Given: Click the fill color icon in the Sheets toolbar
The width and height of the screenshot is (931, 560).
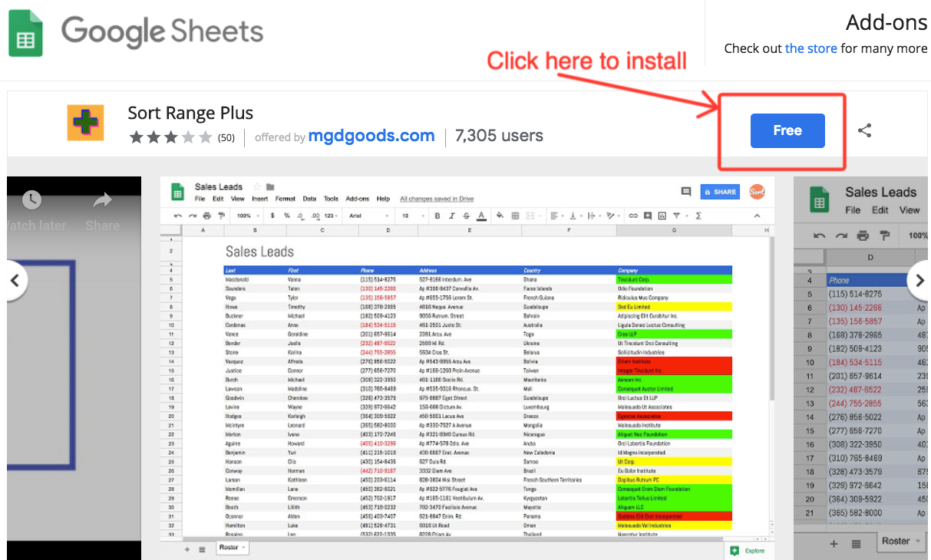Looking at the screenshot, I should 499,216.
